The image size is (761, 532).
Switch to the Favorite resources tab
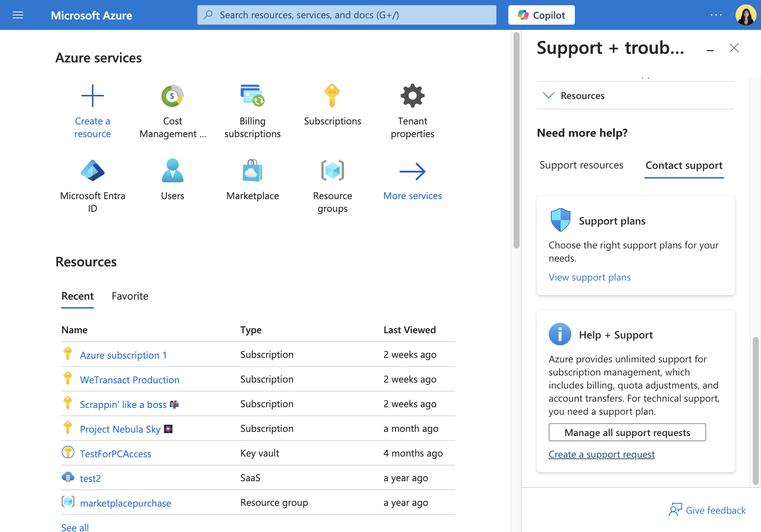[x=130, y=296]
